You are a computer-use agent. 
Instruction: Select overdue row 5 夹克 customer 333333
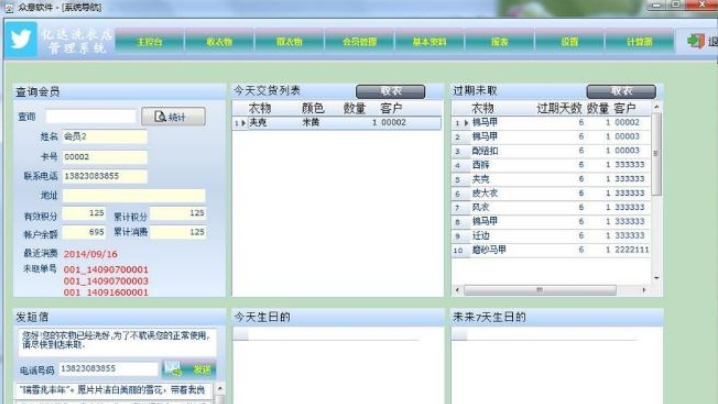coord(551,179)
